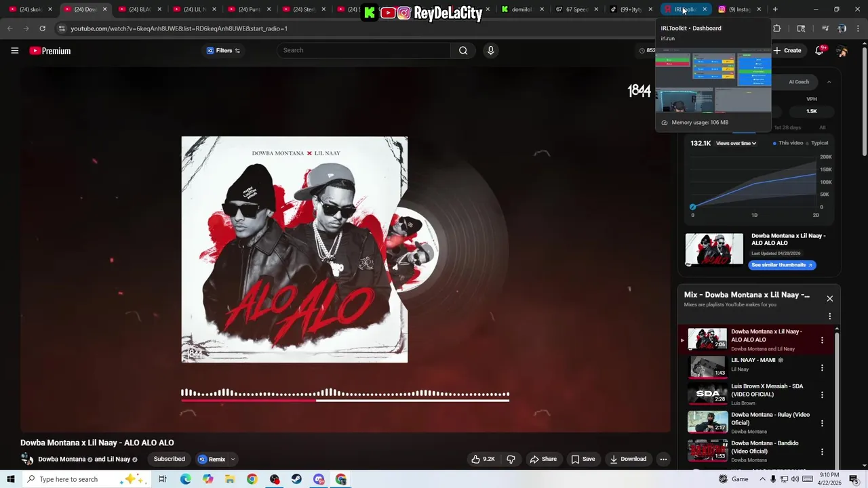Go back with the browser arrow

(9, 28)
